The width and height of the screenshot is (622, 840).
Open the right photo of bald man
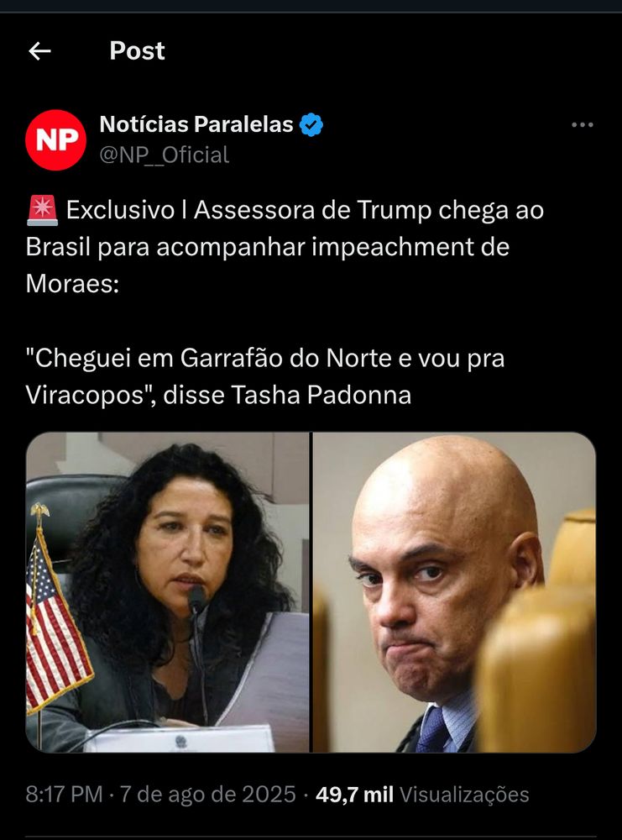[x=454, y=592]
